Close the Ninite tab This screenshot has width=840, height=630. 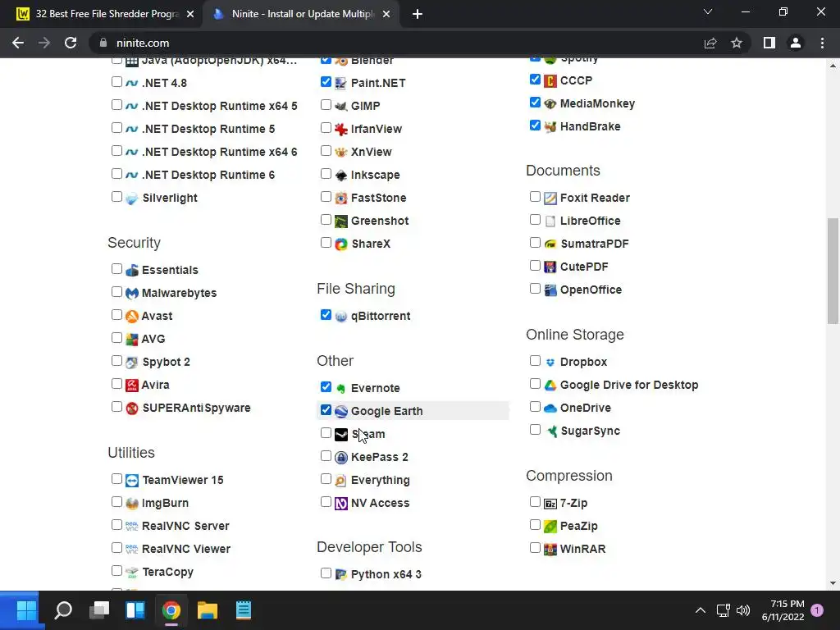[386, 15]
